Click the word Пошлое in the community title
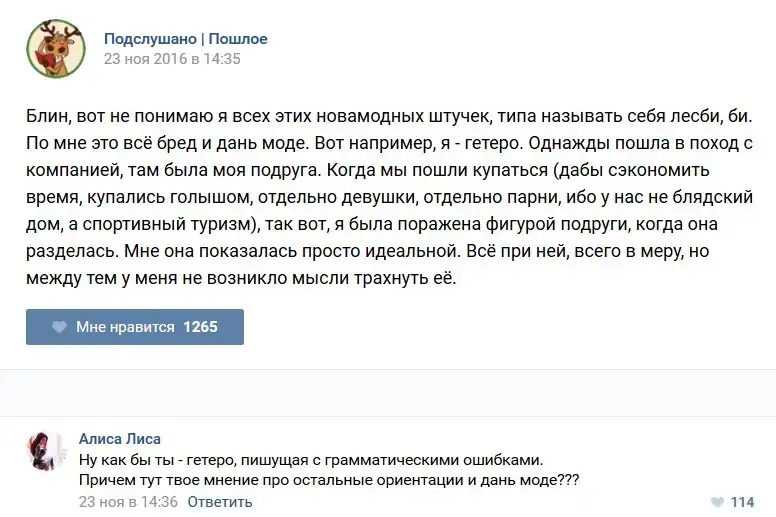Screen dimensions: 776x517 click(x=238, y=39)
